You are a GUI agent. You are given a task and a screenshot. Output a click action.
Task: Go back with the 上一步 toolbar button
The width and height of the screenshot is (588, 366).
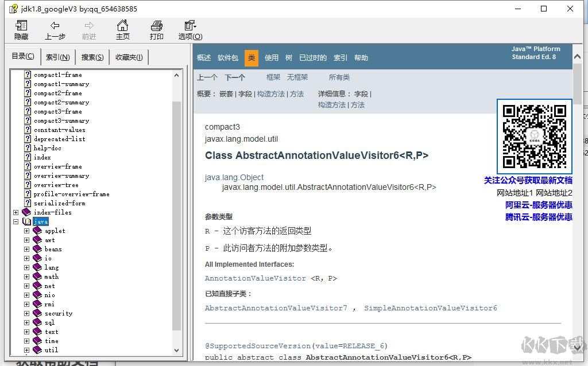point(55,30)
